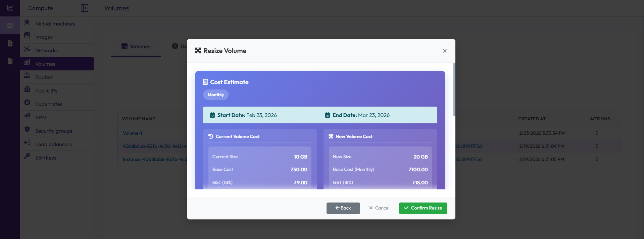
Task: Open Virtual machines from sidebar
Action: [55, 24]
